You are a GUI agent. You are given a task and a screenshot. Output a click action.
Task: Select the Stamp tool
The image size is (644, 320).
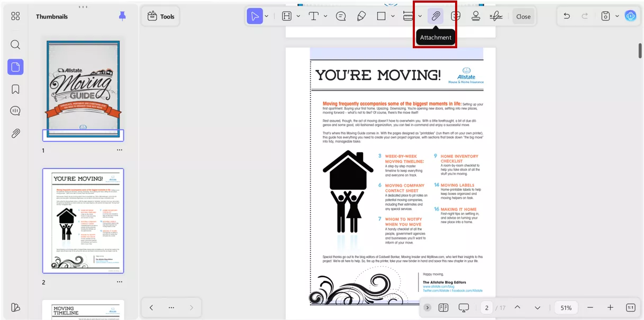(x=476, y=16)
